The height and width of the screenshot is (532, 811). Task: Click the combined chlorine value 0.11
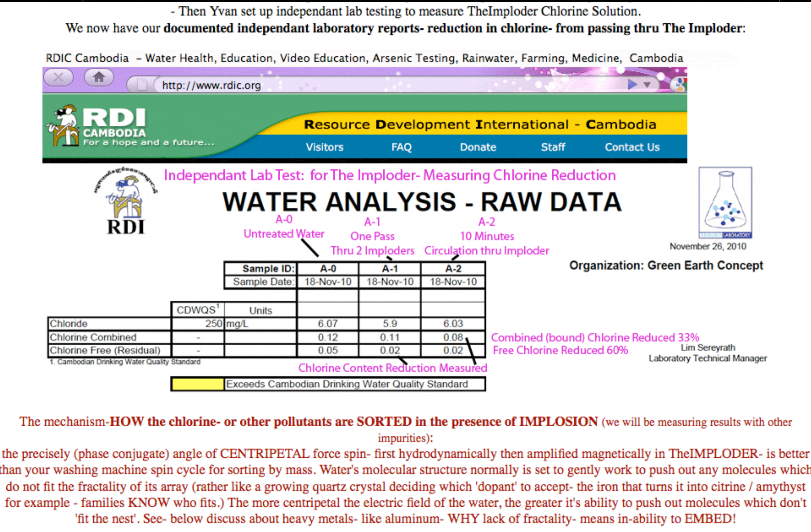tap(390, 337)
